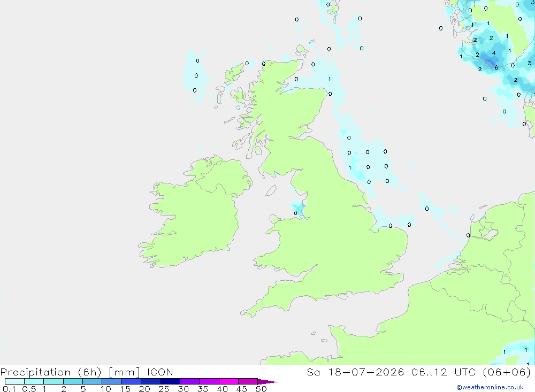Click the legend arrow tip above 50 mm
Viewport: 535px width, 392px height.
267,382
